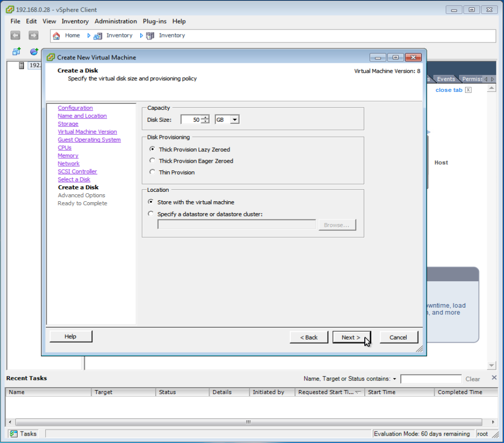Go to SCSI Controller wizard step
The height and width of the screenshot is (443, 504).
[x=77, y=171]
